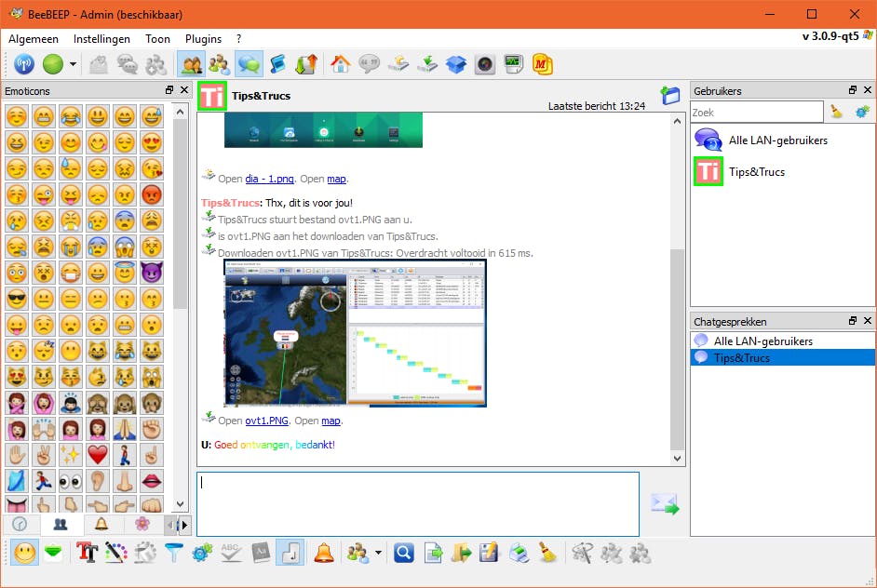
Task: Open the ovt1.PNG link
Action: click(x=267, y=421)
